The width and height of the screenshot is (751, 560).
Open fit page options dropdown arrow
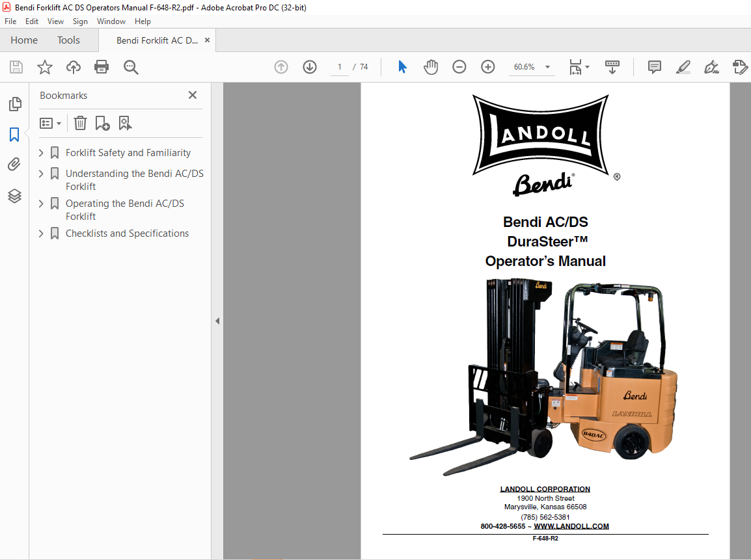point(588,67)
